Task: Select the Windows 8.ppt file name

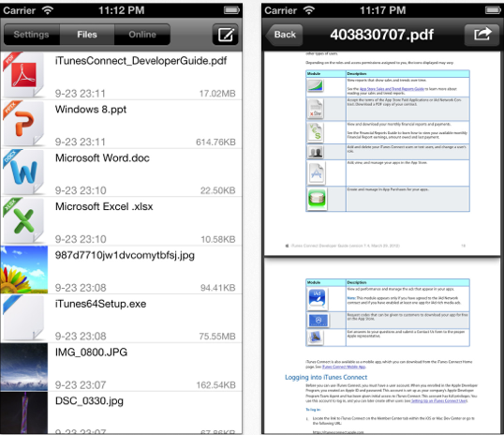Action: click(91, 110)
